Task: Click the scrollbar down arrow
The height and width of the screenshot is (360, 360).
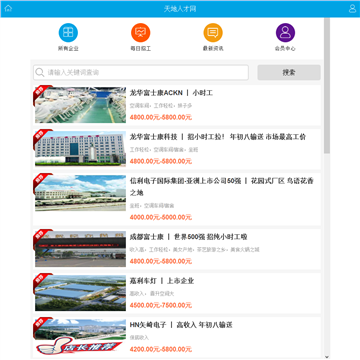Action: coord(327,357)
